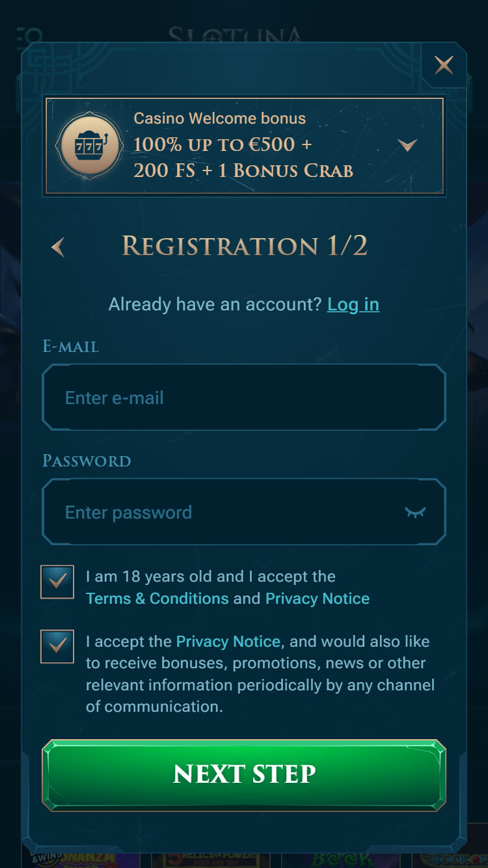488x868 pixels.
Task: Select the Relics of Power game thumbnail
Action: coord(205,860)
